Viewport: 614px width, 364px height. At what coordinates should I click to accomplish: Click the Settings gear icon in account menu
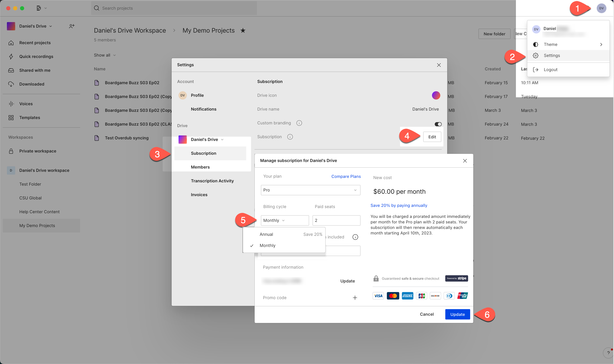point(535,55)
